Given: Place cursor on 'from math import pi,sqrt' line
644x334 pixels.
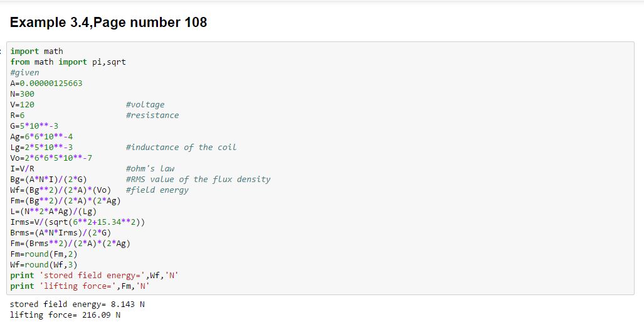Looking at the screenshot, I should click(68, 62).
